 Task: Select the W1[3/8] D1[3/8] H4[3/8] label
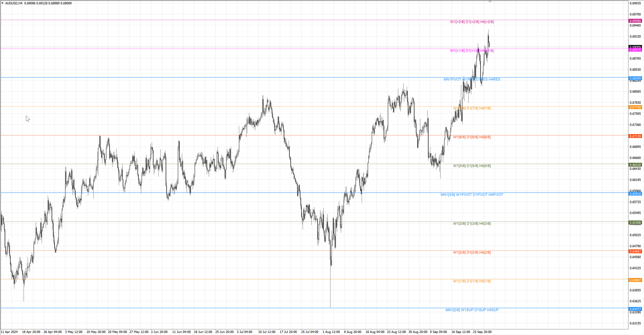[472, 223]
